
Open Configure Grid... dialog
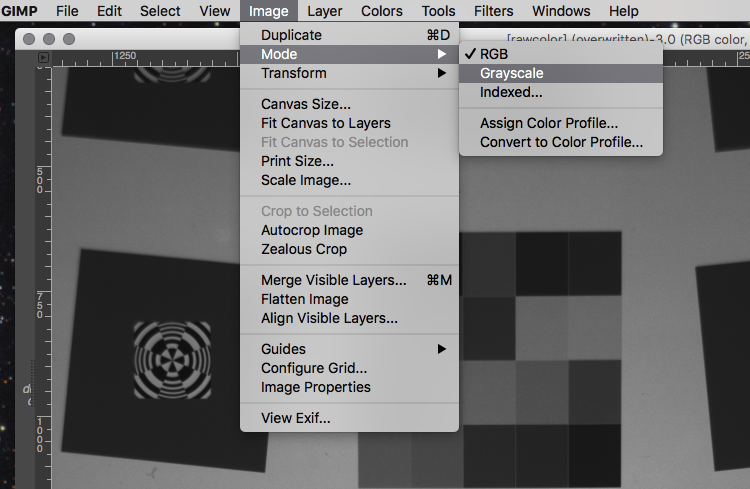click(x=349, y=368)
